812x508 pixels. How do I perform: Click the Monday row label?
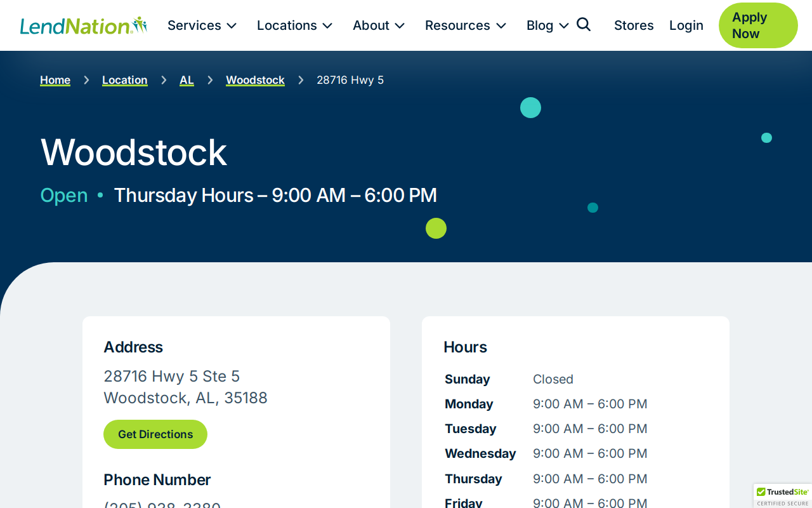point(469,404)
